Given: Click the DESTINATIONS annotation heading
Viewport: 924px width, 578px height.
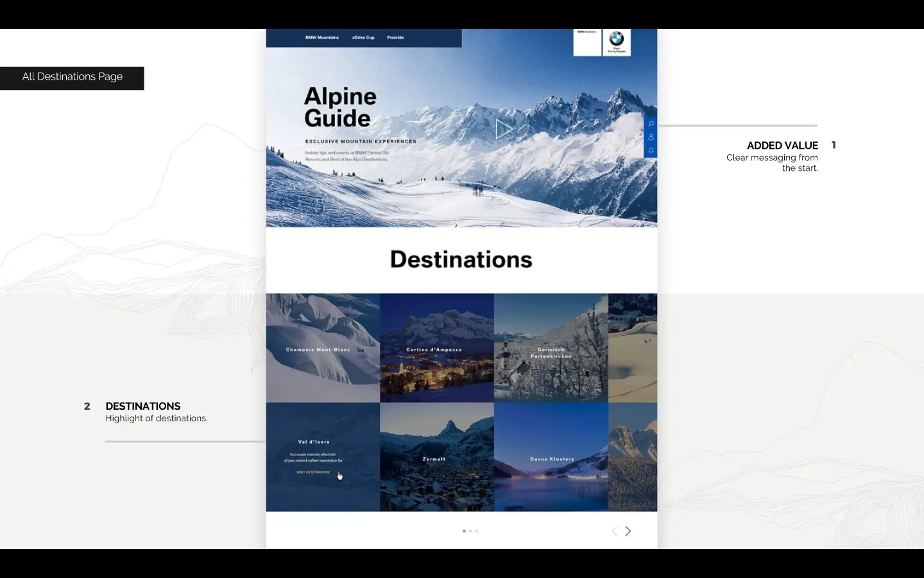Looking at the screenshot, I should point(143,406).
